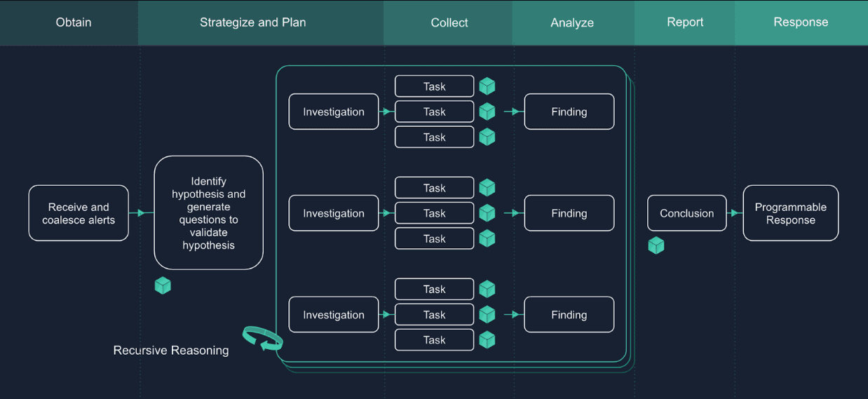Click the Identify hypothesis and generate questions box
868x399 pixels.
coord(209,213)
